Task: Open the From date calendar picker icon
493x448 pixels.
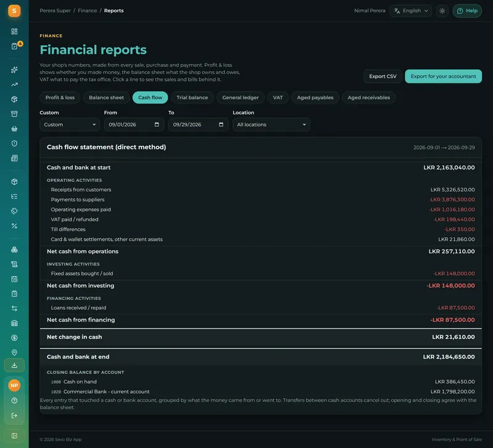Action: (x=157, y=124)
